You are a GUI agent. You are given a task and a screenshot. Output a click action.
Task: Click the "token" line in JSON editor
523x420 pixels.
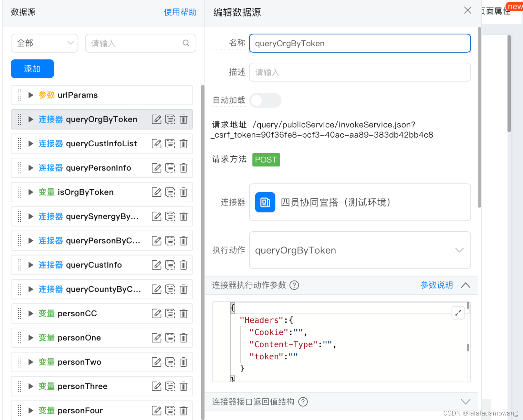(x=273, y=357)
